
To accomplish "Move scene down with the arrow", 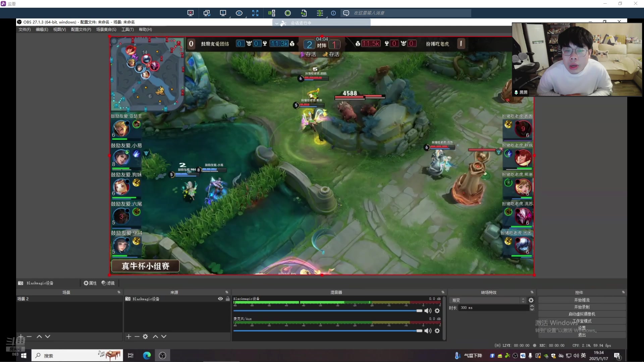I will click(x=48, y=336).
